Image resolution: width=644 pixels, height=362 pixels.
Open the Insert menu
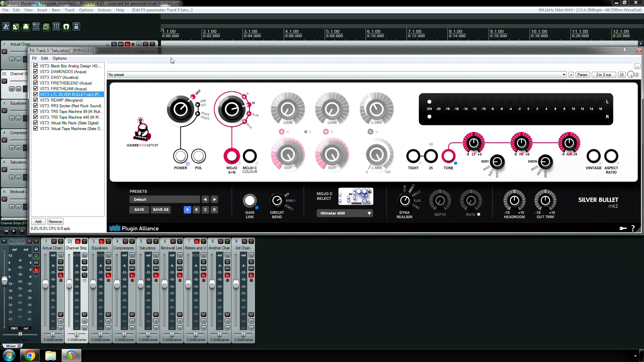coord(42,10)
